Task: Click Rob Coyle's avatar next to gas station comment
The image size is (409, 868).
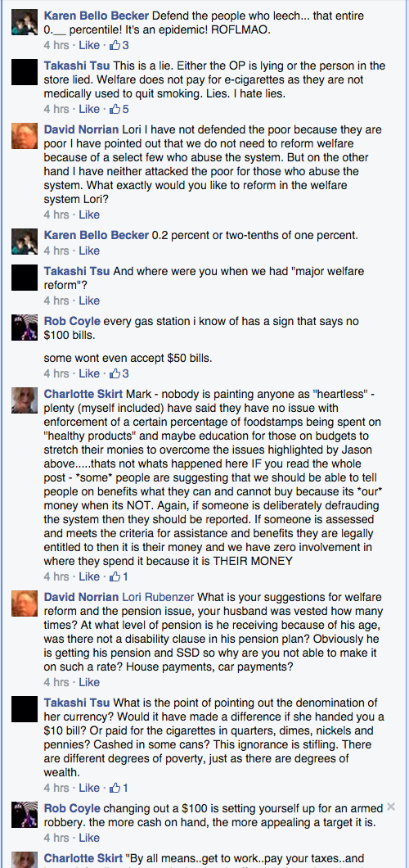Action: click(25, 328)
